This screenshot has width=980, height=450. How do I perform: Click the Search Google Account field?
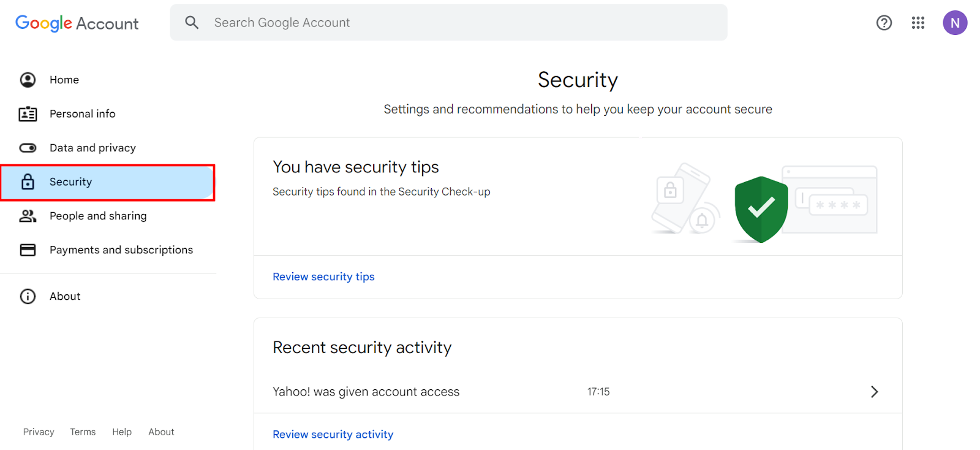pyautogui.click(x=448, y=23)
